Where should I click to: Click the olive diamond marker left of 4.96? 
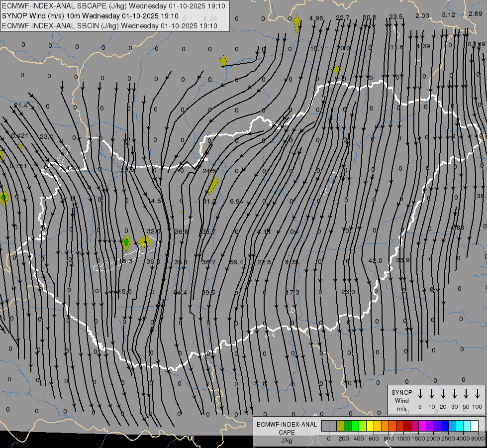pyautogui.click(x=296, y=23)
